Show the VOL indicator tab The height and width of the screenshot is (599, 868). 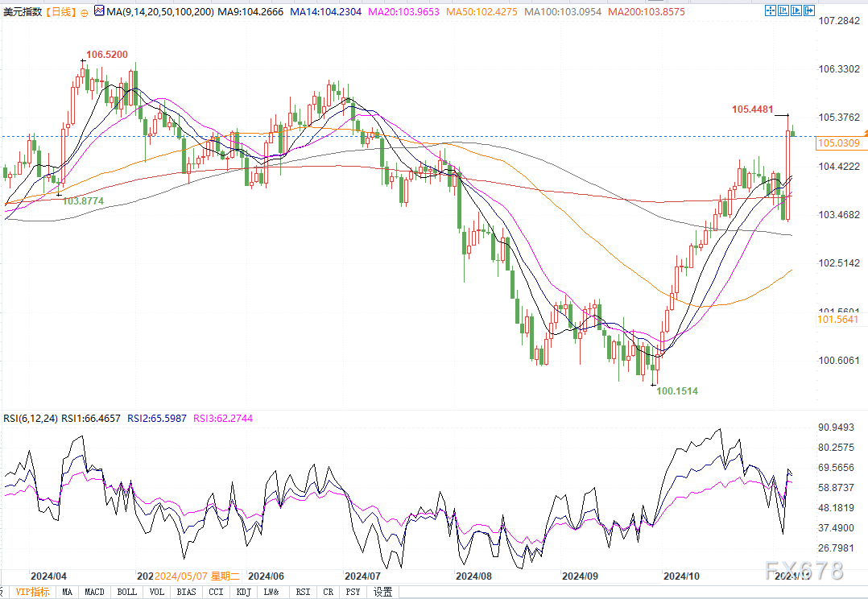(156, 592)
